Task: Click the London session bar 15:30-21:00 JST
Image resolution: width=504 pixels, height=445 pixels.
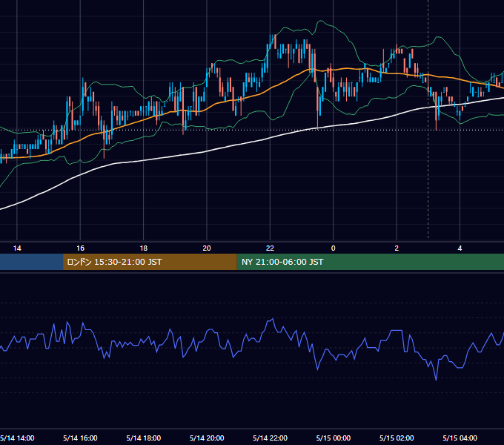Action: (150, 262)
